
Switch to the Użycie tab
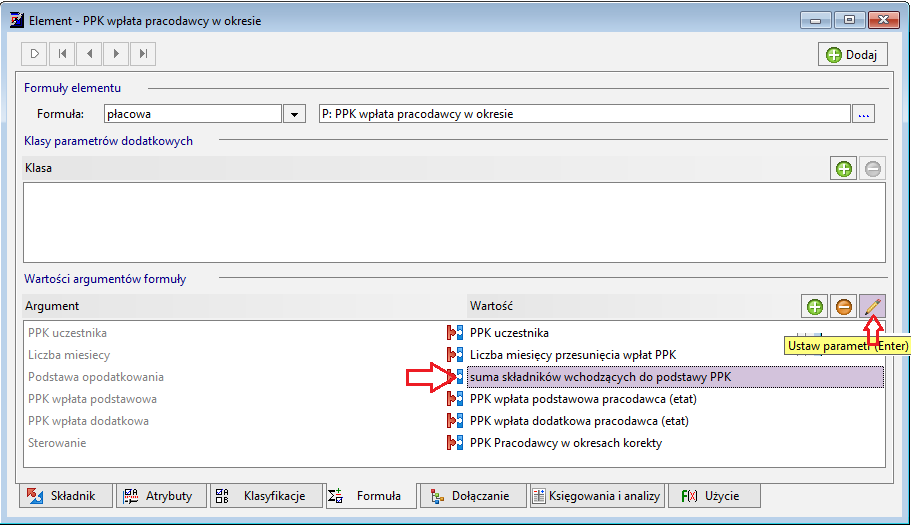click(713, 496)
